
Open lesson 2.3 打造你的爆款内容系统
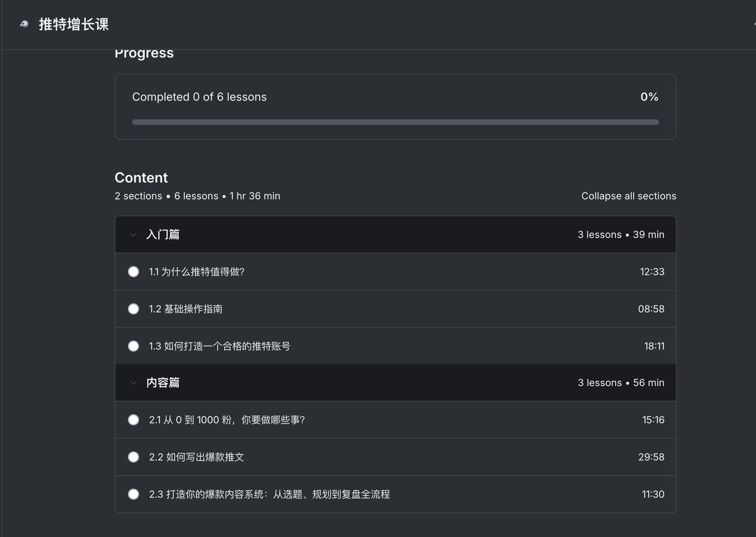tap(269, 494)
